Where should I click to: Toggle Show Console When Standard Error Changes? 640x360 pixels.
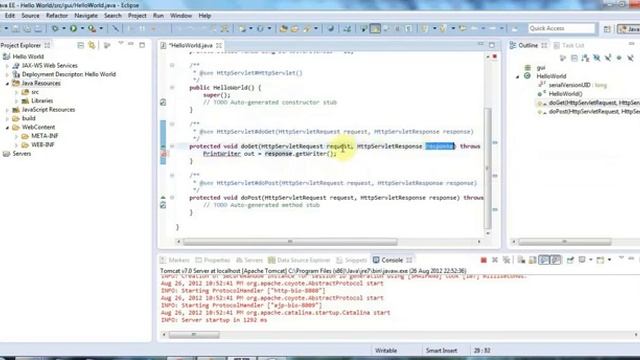[x=556, y=260]
